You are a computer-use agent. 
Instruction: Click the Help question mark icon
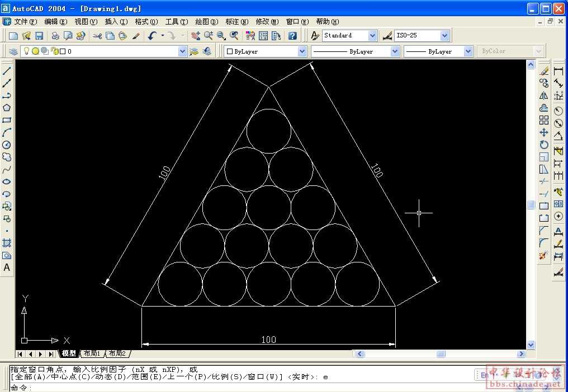(292, 36)
